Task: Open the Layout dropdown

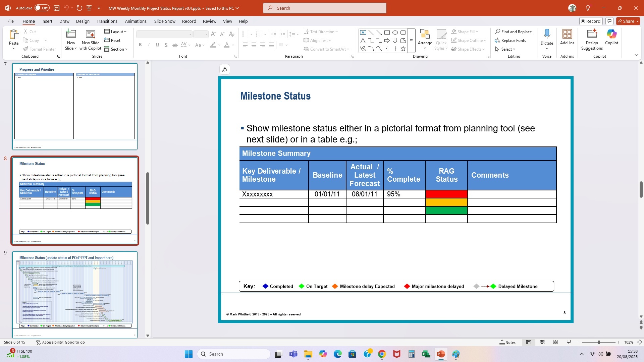Action: pyautogui.click(x=115, y=32)
